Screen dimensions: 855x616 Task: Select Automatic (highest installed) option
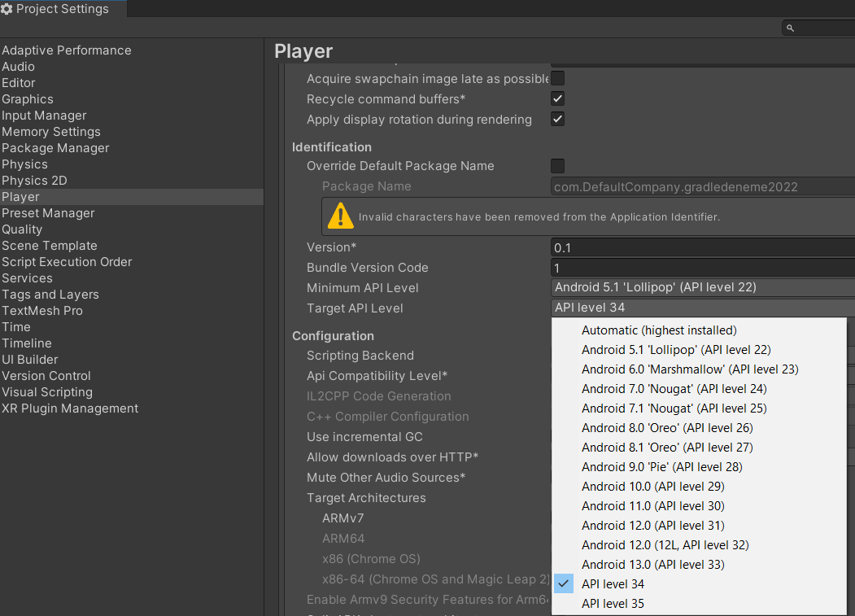coord(659,330)
